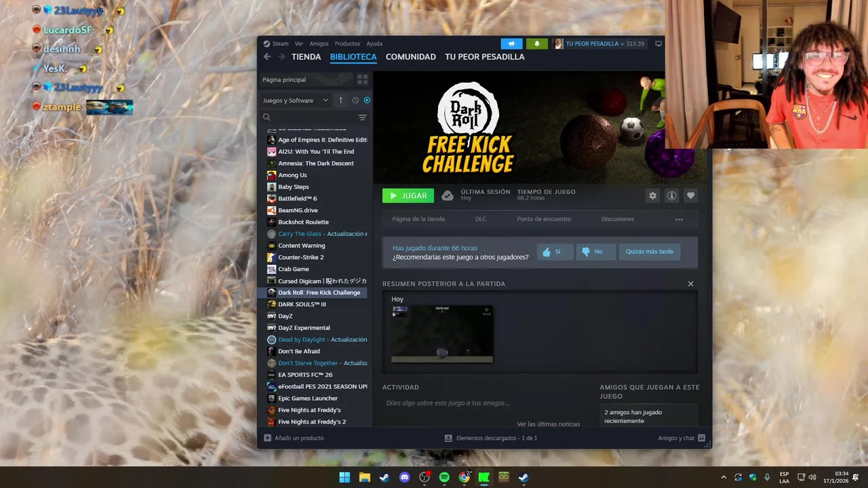The image size is (868, 488).
Task: Open game settings gear icon
Action: pos(652,196)
